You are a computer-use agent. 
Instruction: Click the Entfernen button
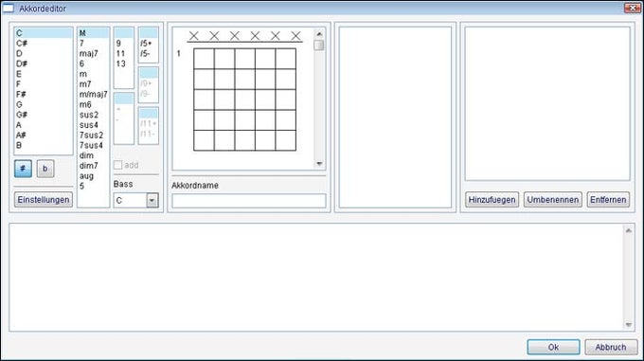pyautogui.click(x=608, y=200)
